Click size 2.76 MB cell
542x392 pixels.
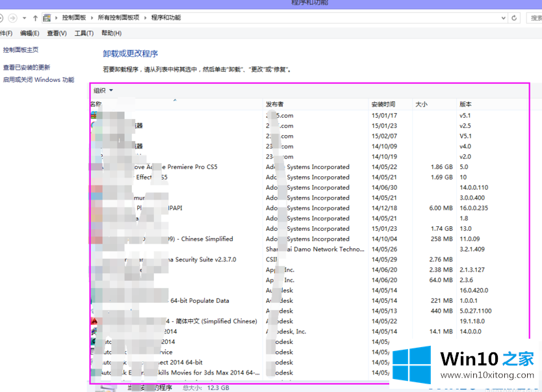click(x=441, y=259)
